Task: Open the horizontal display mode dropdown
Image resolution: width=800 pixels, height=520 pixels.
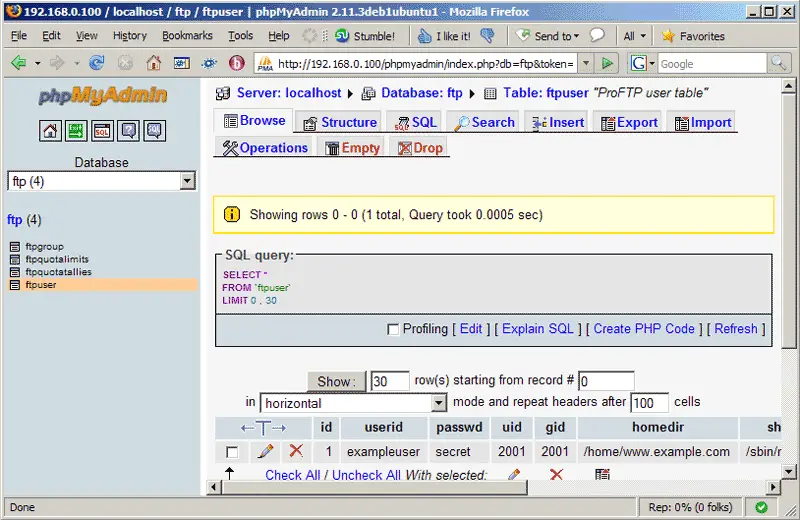Action: 354,403
